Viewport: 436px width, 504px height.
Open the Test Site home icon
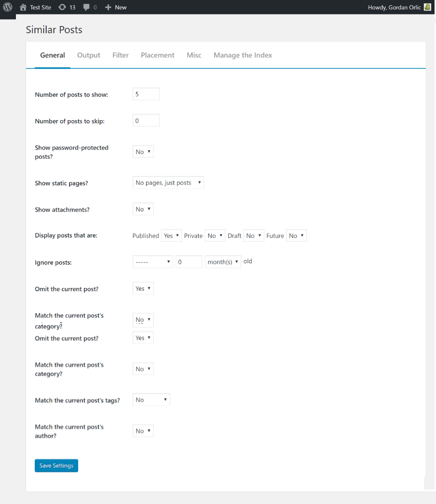23,7
